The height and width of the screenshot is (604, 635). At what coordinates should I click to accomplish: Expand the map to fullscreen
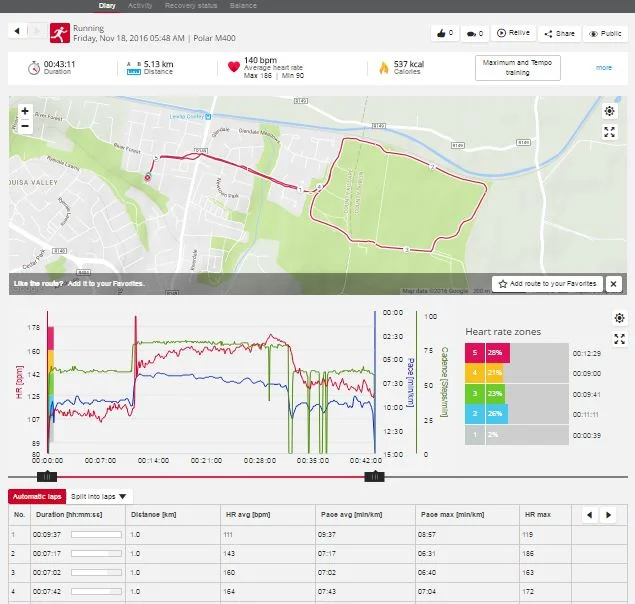[610, 132]
